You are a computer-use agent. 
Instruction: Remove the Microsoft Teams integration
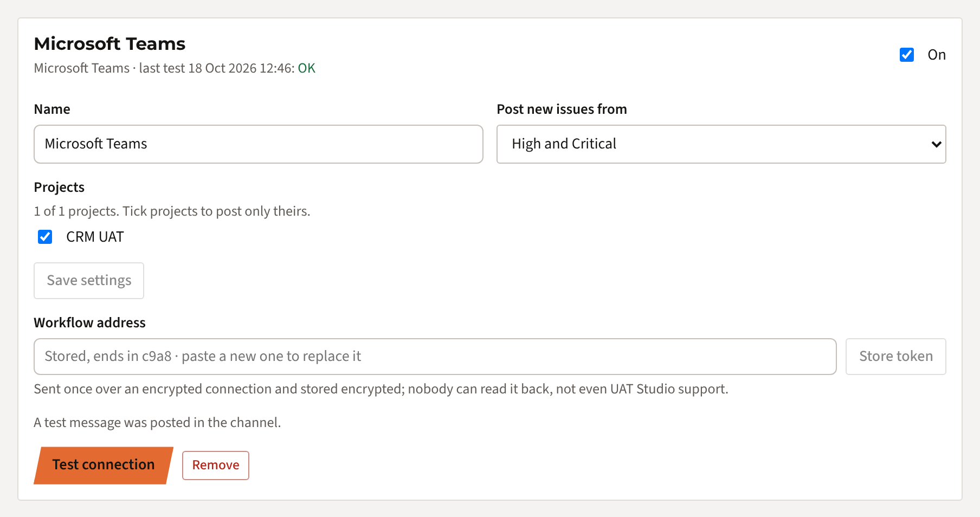[x=216, y=466]
